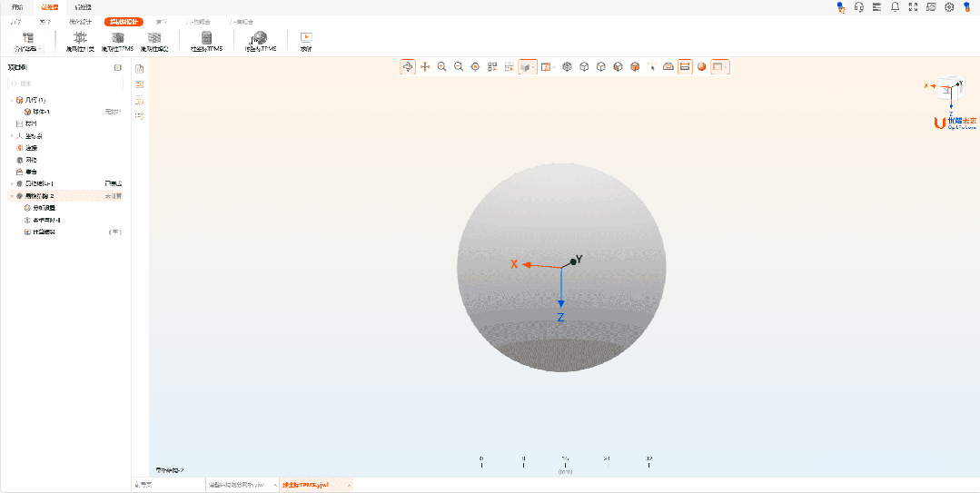The image size is (980, 493).
Task: Collapse the project tree panel with the arrow button
Action: click(x=117, y=67)
